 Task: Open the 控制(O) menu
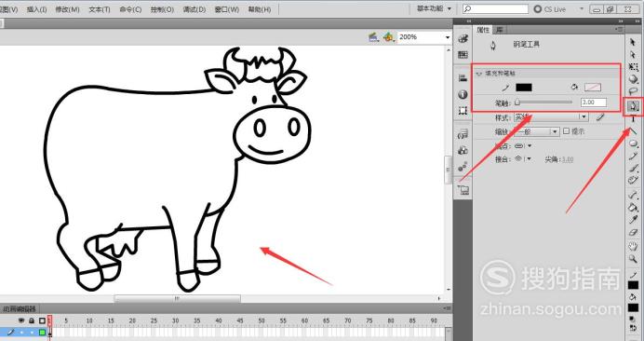[162, 9]
